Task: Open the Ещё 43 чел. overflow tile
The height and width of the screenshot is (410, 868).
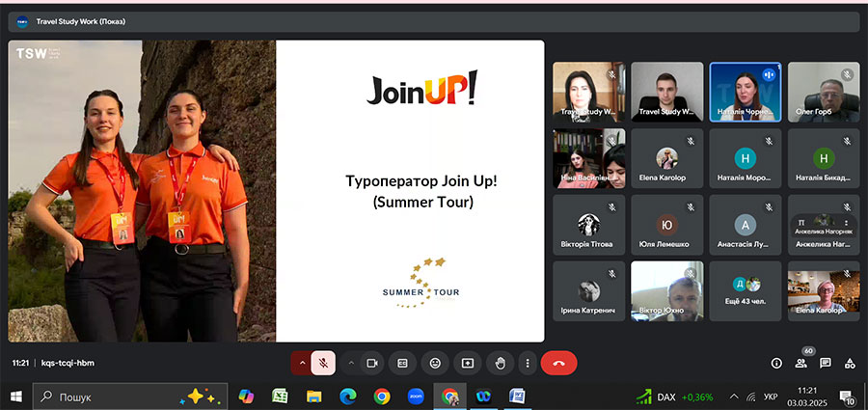Action: click(x=746, y=291)
